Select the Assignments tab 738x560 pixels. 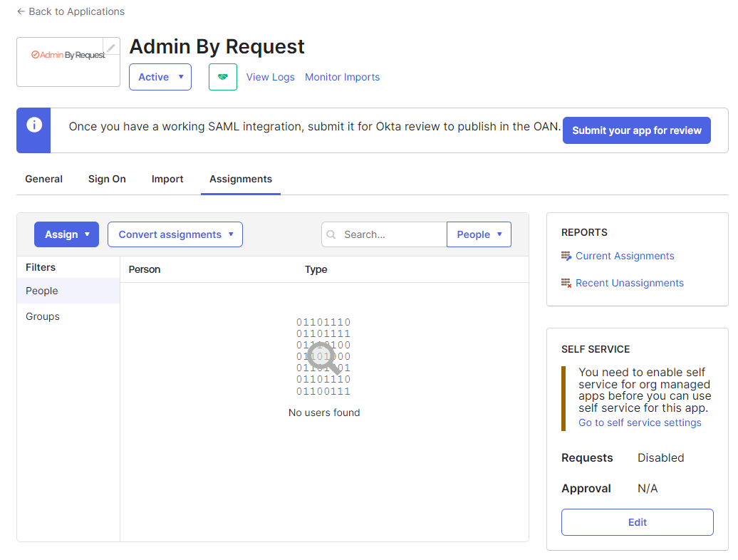(x=241, y=179)
